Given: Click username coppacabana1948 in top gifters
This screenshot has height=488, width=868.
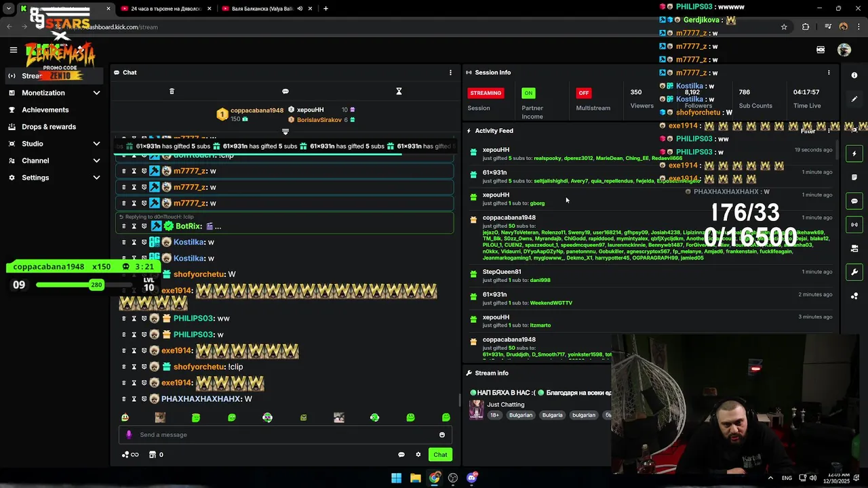Looking at the screenshot, I should point(257,110).
